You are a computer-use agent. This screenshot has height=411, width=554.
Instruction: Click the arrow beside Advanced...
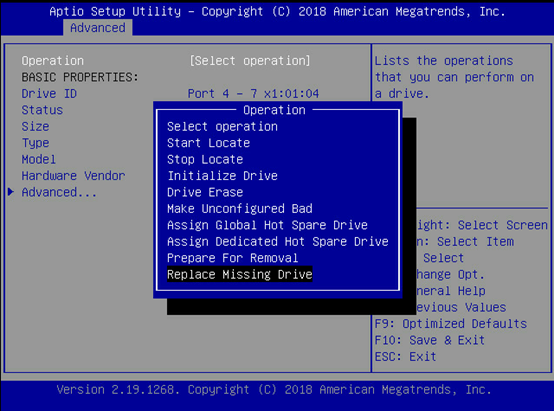(11, 192)
